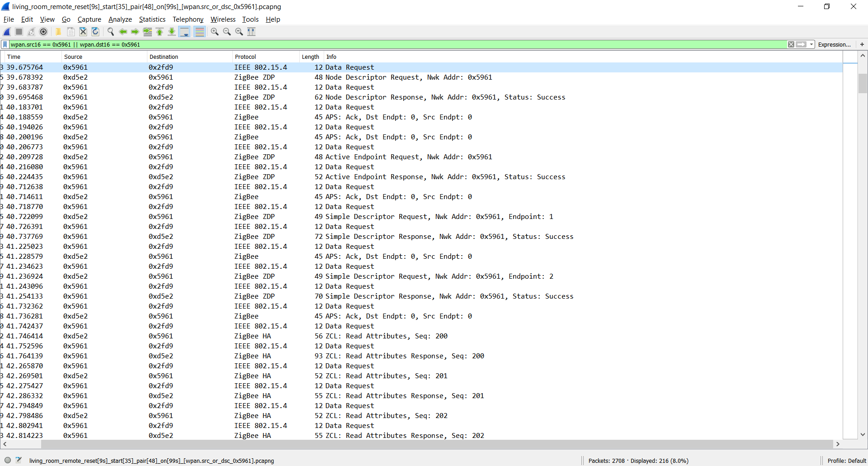Open the Edit menu
The image size is (868, 466).
point(27,19)
